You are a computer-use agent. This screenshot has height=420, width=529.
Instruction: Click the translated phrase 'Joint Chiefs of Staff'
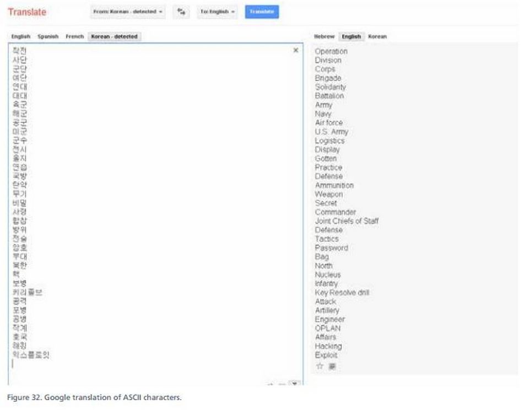coord(347,221)
